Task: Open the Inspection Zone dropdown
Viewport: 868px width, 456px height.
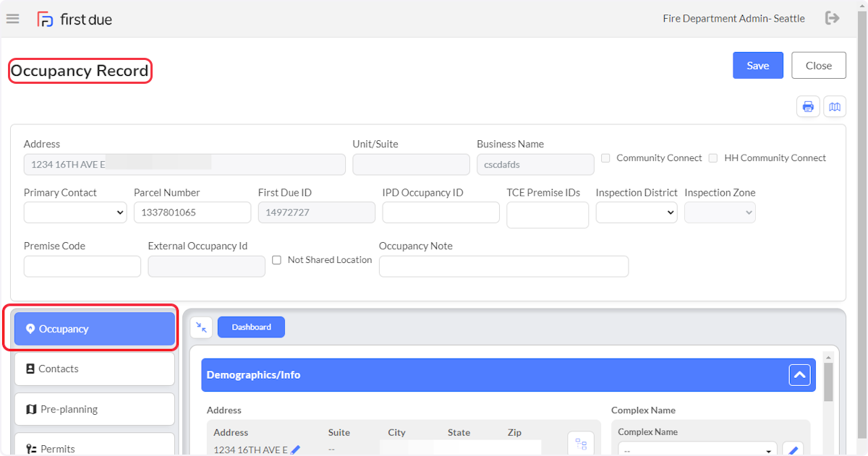Action: 720,212
